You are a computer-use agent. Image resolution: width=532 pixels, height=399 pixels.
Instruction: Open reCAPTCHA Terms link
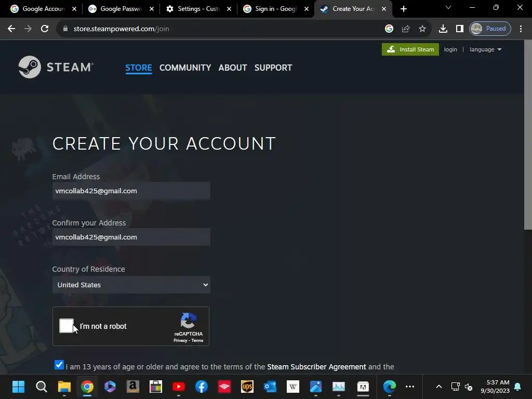(197, 340)
